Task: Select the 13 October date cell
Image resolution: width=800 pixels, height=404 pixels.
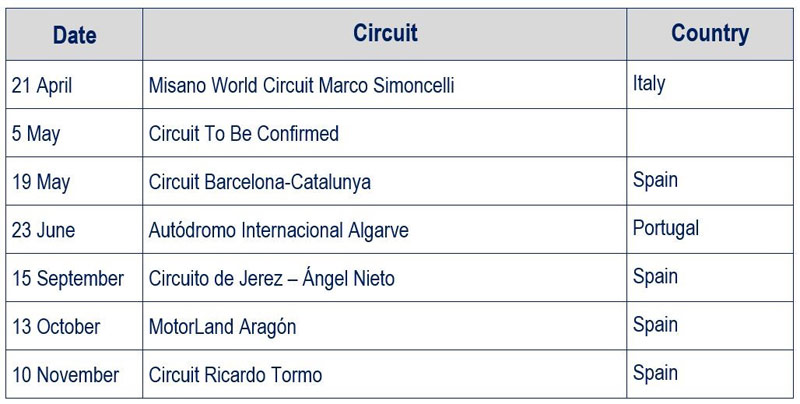Action: (56, 327)
